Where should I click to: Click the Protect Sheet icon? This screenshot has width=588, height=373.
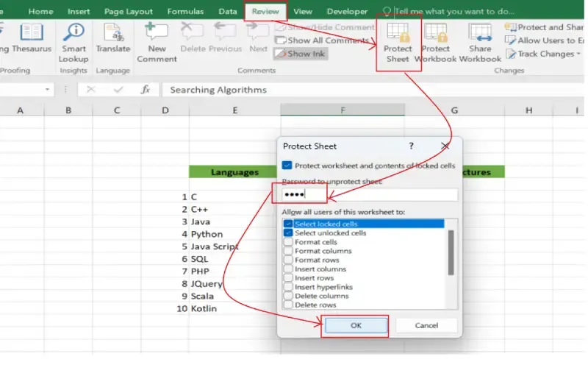(398, 43)
